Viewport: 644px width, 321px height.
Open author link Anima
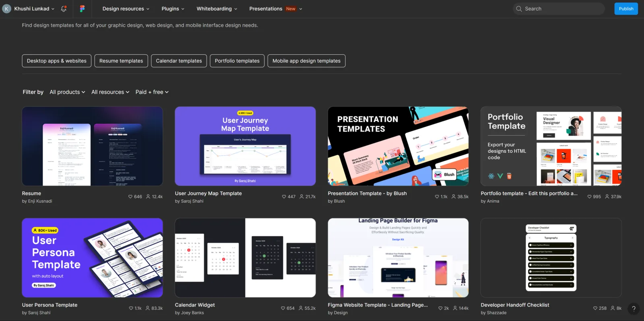coord(493,201)
